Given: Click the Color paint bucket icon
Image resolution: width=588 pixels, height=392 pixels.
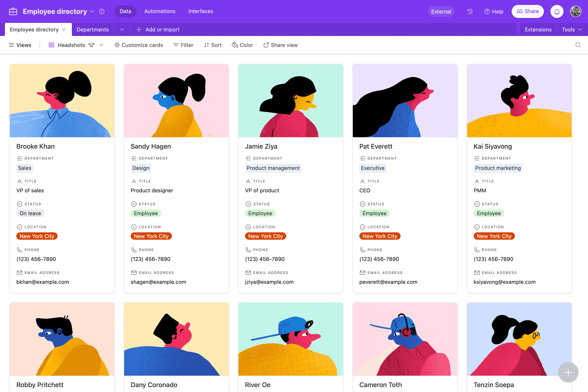Looking at the screenshot, I should (235, 45).
